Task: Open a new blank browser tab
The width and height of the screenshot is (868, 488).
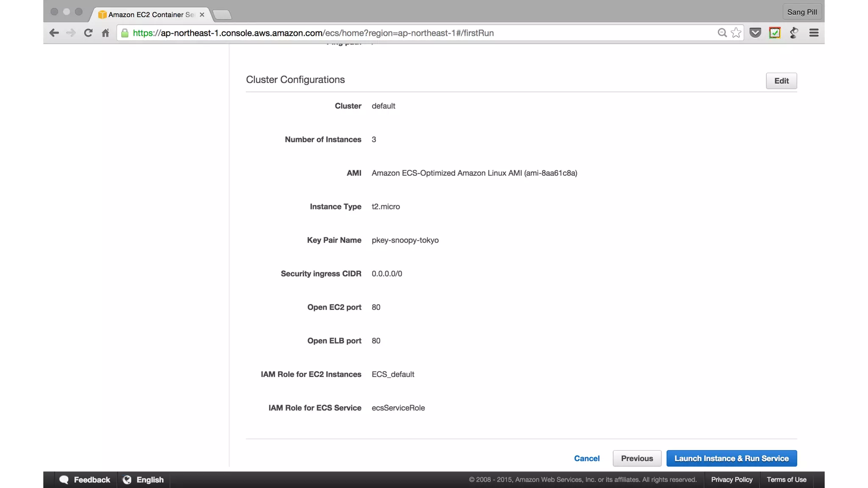Action: [x=222, y=15]
